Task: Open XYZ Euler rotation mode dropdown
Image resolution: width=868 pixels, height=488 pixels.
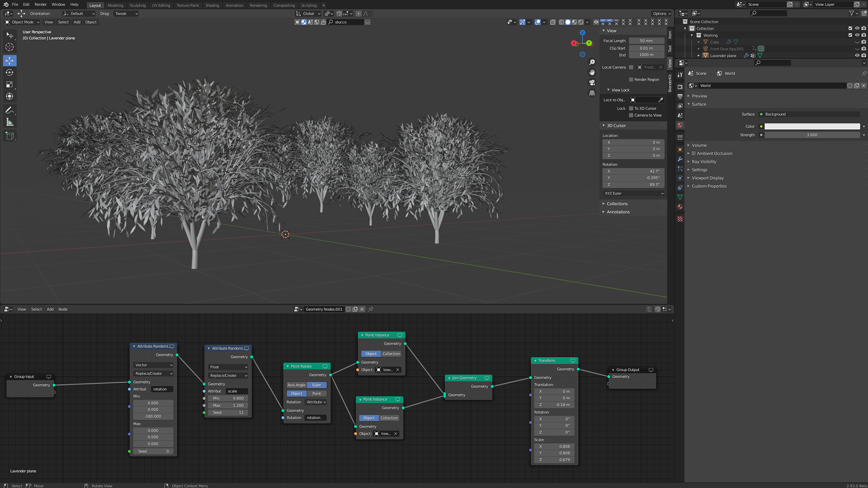Action: tap(634, 193)
